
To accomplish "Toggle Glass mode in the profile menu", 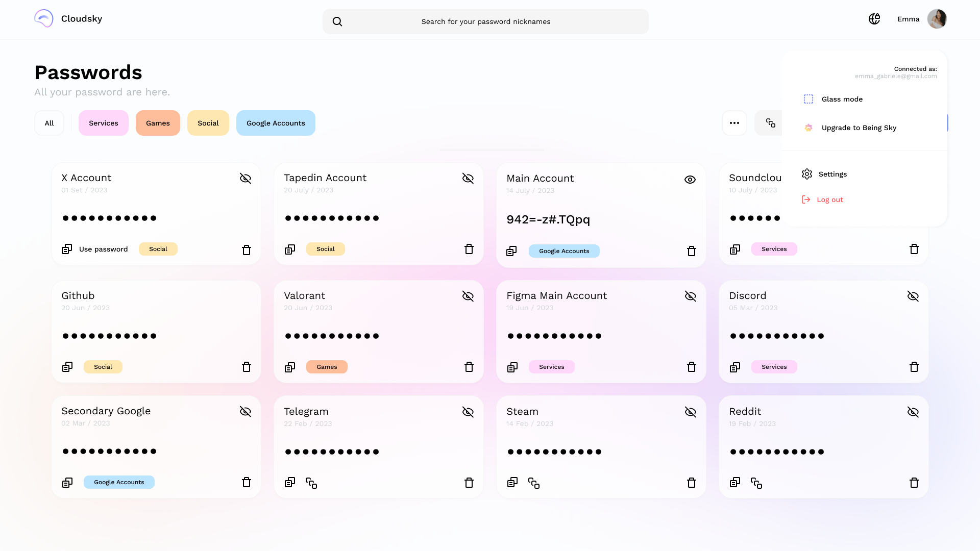I will 842,99.
